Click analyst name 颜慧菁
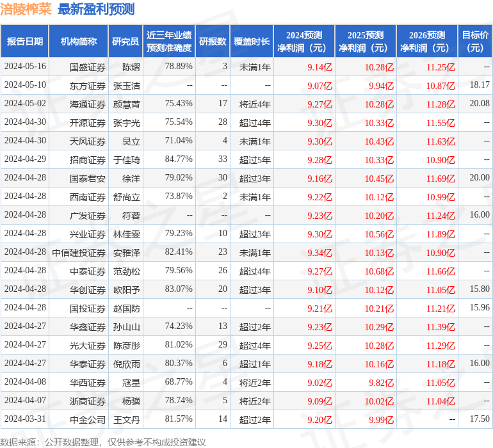Viewport: 493px width, 448px height. [127, 104]
